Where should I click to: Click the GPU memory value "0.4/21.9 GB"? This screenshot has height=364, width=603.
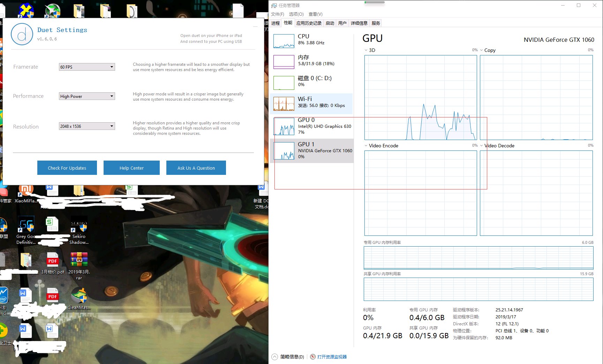pos(383,336)
